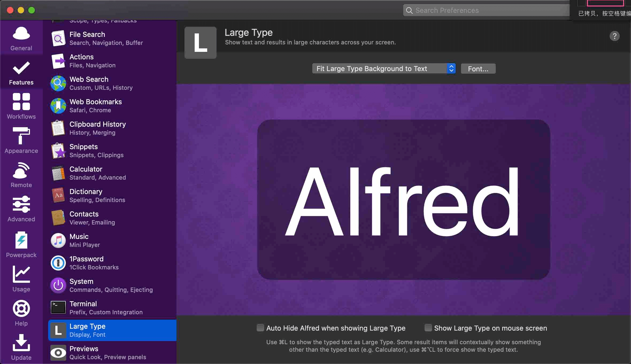The image size is (631, 364).
Task: Select the Large Type L icon in list
Action: [58, 330]
